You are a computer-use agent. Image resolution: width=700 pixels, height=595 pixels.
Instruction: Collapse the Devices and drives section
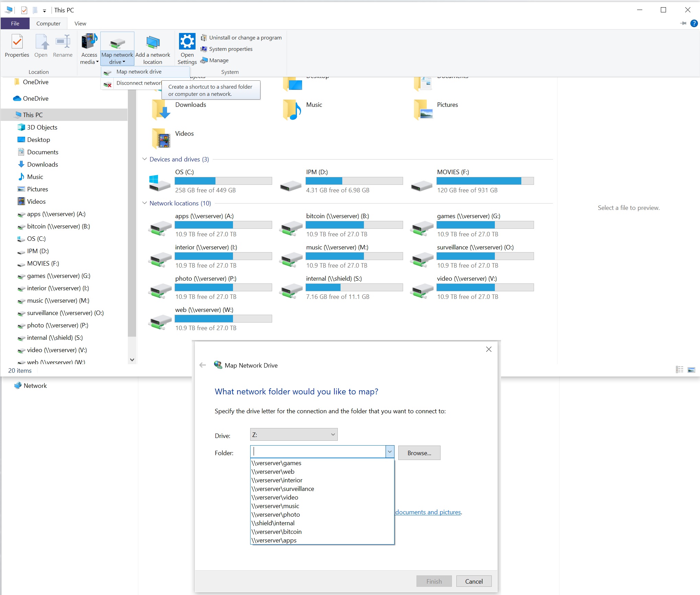point(144,159)
